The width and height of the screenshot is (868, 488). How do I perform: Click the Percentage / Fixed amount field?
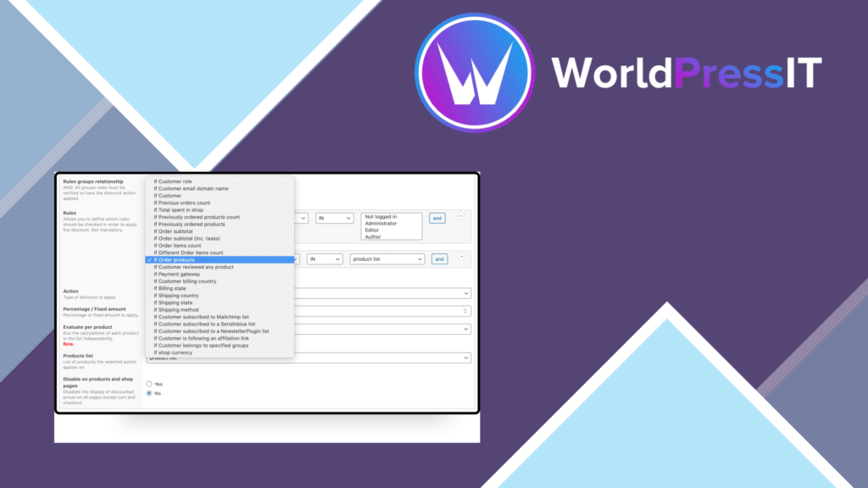tap(382, 311)
